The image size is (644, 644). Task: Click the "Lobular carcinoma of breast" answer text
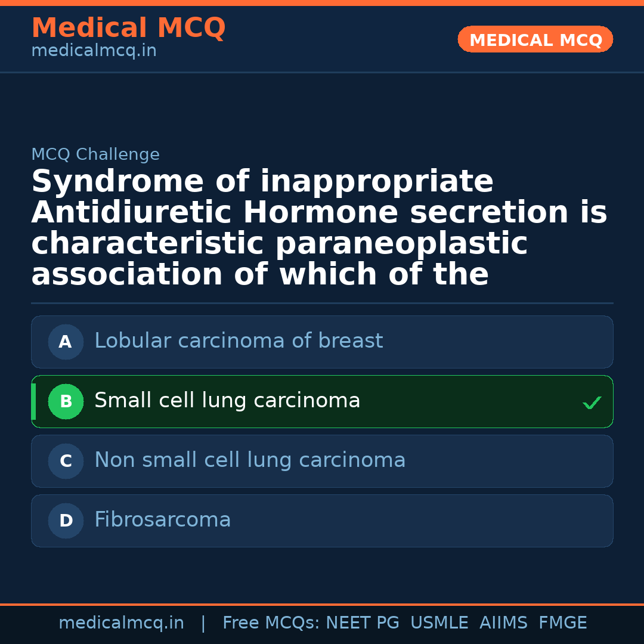(x=239, y=341)
